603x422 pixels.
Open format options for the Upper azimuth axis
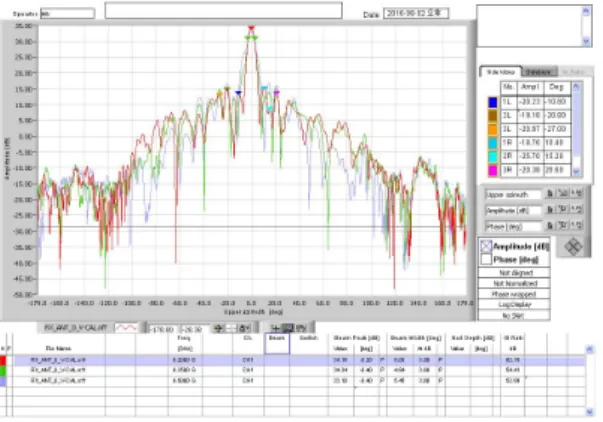[576, 193]
